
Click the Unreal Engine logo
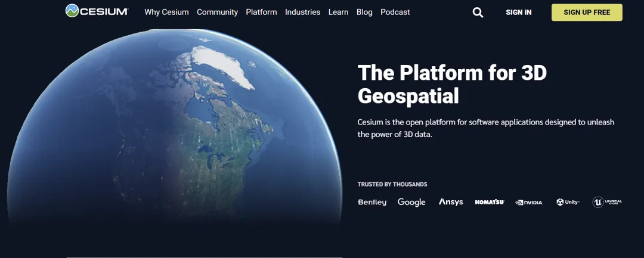[607, 202]
